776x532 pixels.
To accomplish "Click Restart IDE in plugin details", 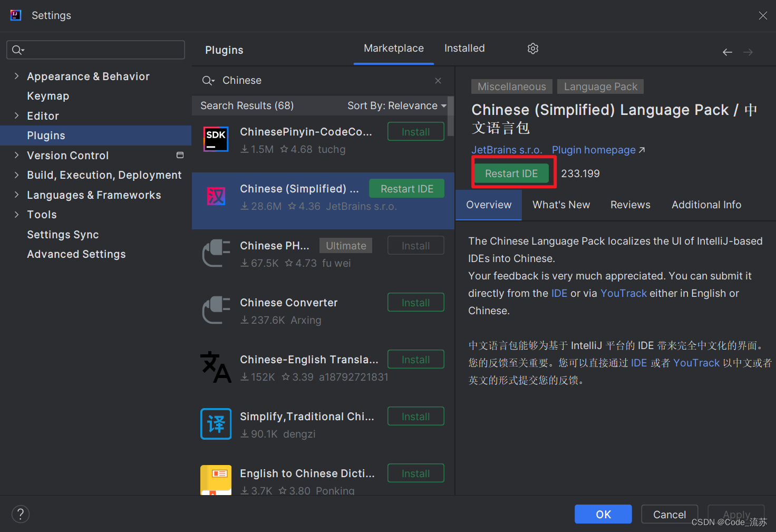I will [511, 173].
